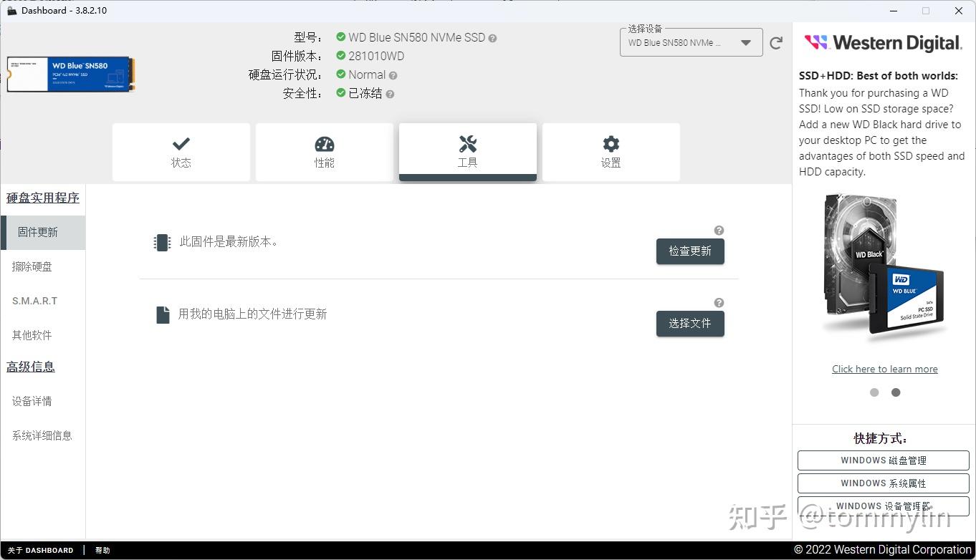The height and width of the screenshot is (560, 976).
Task: Open WINDOWS 设备管理器 shortcut
Action: point(884,506)
